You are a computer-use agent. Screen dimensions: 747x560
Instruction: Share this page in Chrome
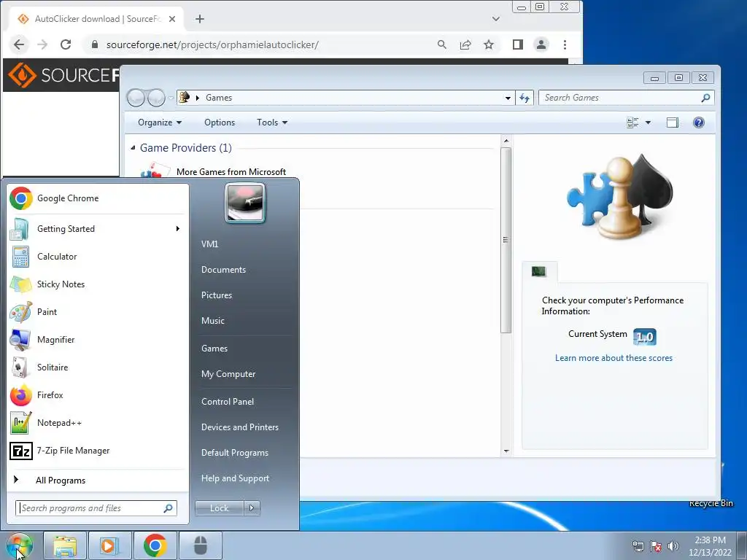465,44
